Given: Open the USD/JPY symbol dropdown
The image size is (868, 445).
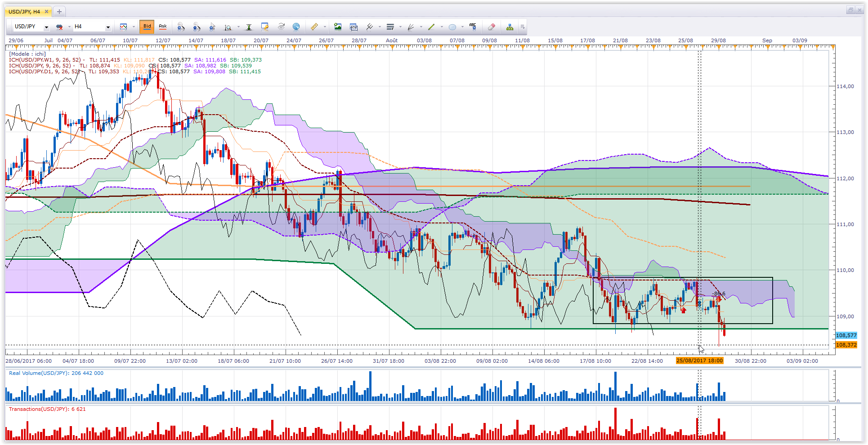Looking at the screenshot, I should tap(46, 27).
